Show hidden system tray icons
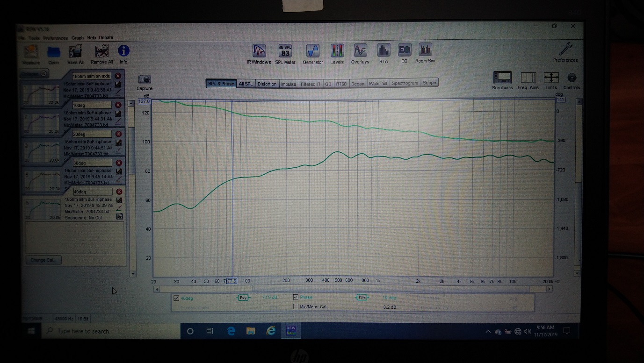The image size is (644, 363). tap(488, 331)
